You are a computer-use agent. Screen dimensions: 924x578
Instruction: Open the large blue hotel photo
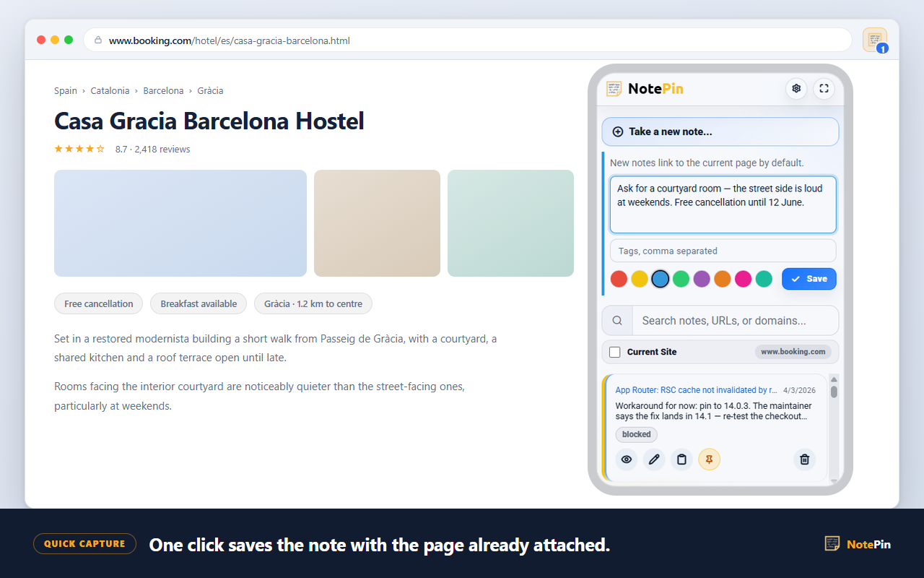(x=180, y=223)
